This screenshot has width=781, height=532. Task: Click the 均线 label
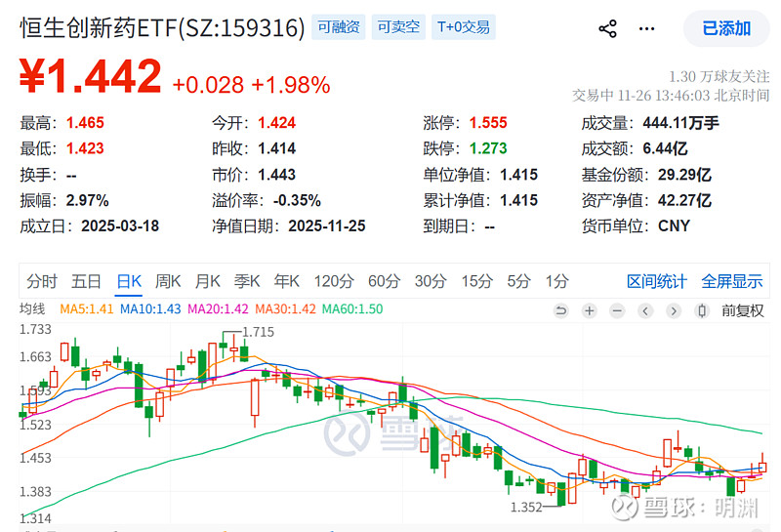[32, 308]
